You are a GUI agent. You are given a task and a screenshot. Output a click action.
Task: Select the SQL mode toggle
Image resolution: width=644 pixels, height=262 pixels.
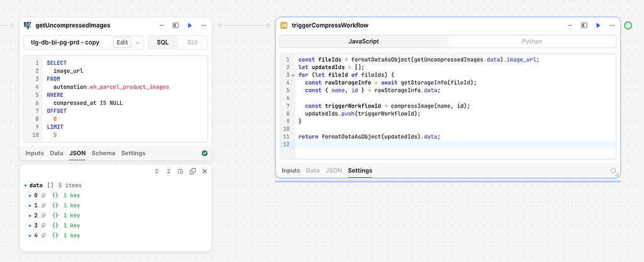[162, 42]
